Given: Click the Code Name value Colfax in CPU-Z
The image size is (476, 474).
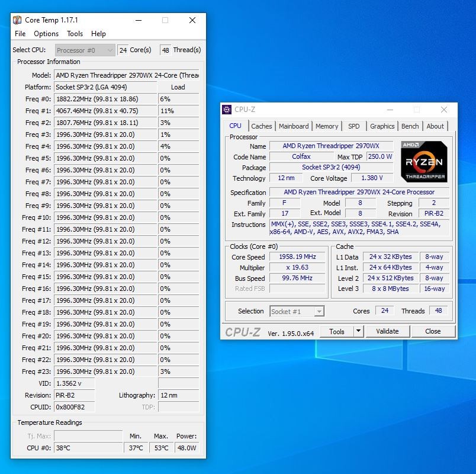Looking at the screenshot, I should tap(301, 156).
